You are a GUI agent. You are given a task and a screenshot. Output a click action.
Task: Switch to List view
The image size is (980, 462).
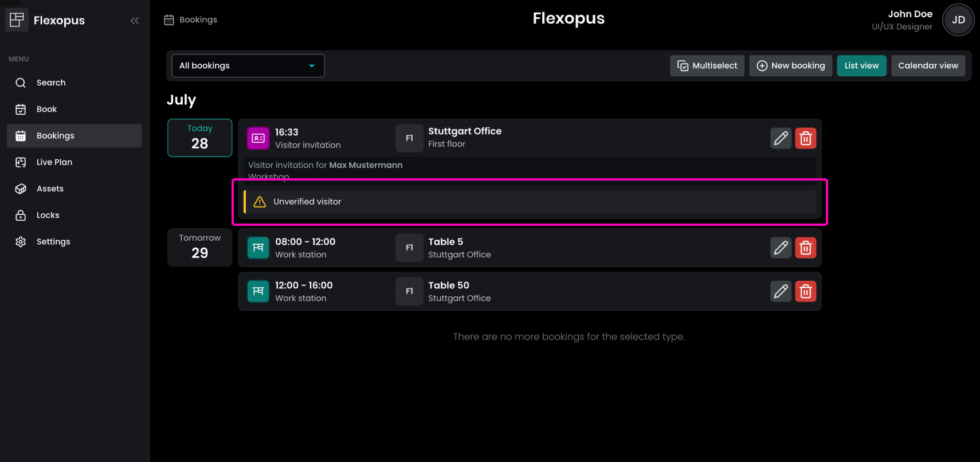(x=861, y=66)
